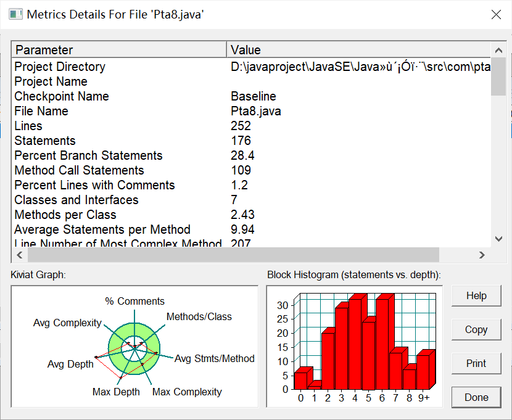Click the 1.2 comments percent value
The height and width of the screenshot is (420, 512).
[239, 185]
